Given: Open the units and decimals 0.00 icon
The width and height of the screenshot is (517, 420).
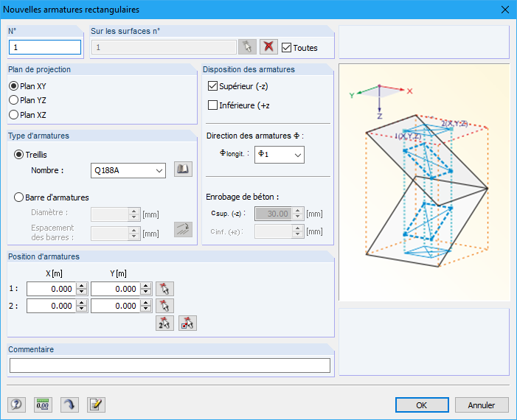Looking at the screenshot, I should [43, 405].
